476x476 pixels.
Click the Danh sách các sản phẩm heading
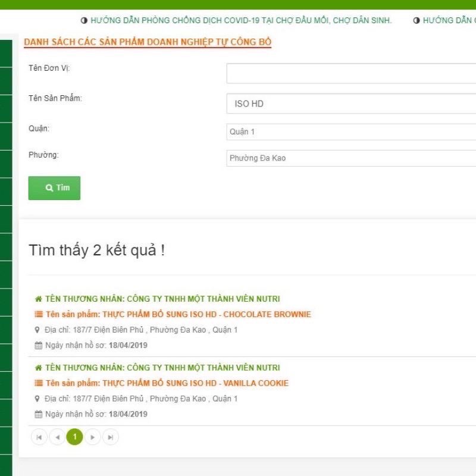coord(148,43)
